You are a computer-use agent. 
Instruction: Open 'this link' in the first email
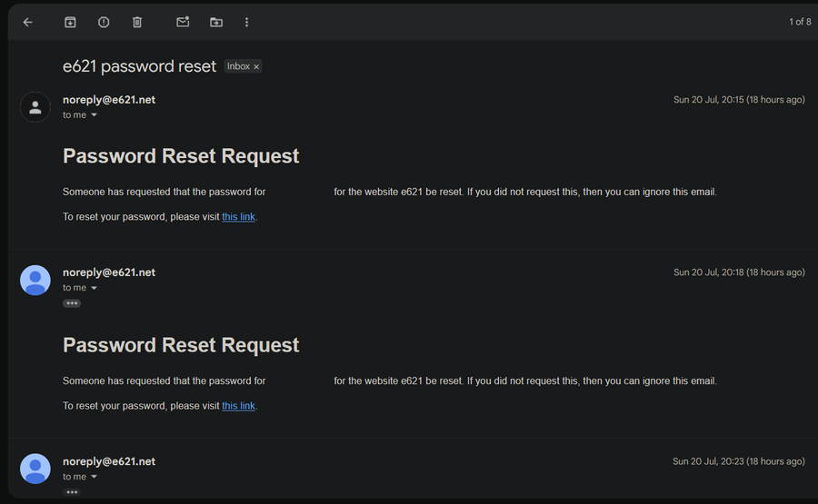point(238,217)
